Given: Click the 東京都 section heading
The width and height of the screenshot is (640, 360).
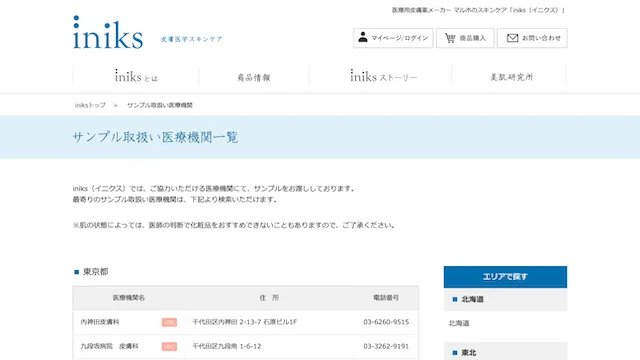Looking at the screenshot, I should tap(96, 272).
